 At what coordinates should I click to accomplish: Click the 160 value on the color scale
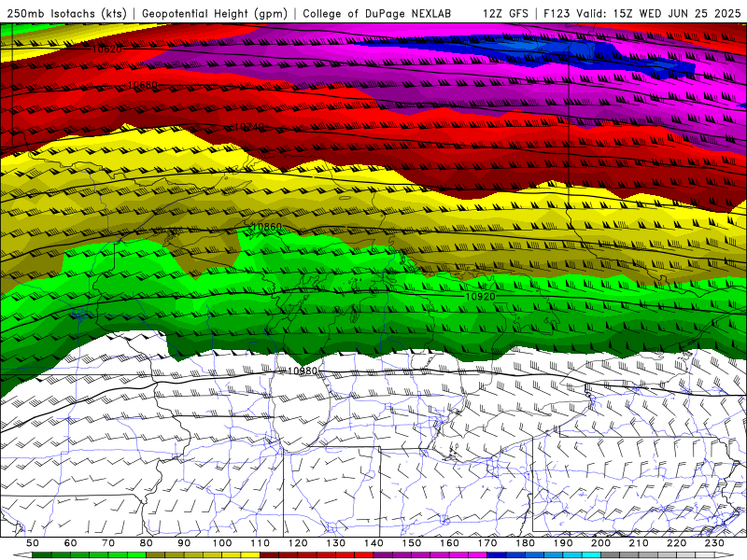[x=449, y=543]
